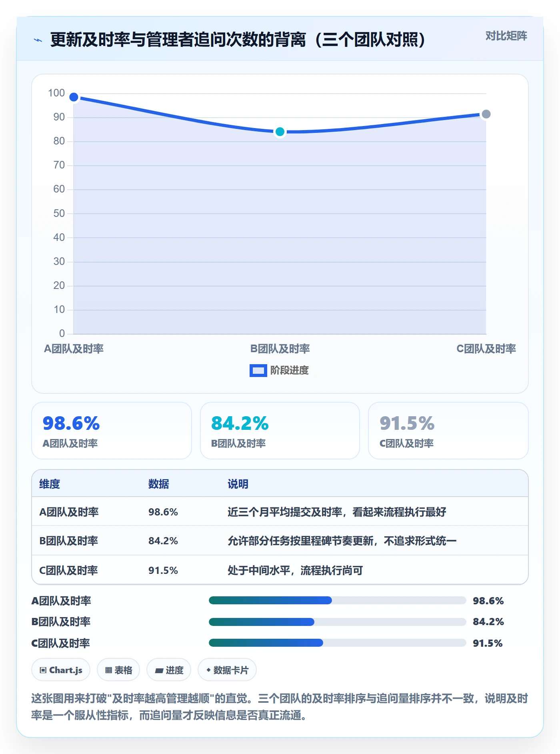This screenshot has height=754, width=560.
Task: Click the 说明 column header
Action: pyautogui.click(x=238, y=484)
